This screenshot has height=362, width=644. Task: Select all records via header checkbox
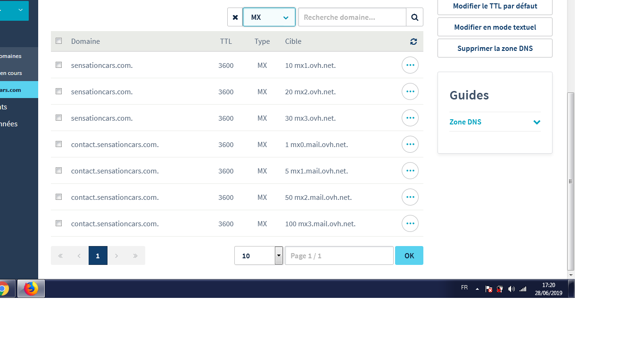click(x=59, y=41)
